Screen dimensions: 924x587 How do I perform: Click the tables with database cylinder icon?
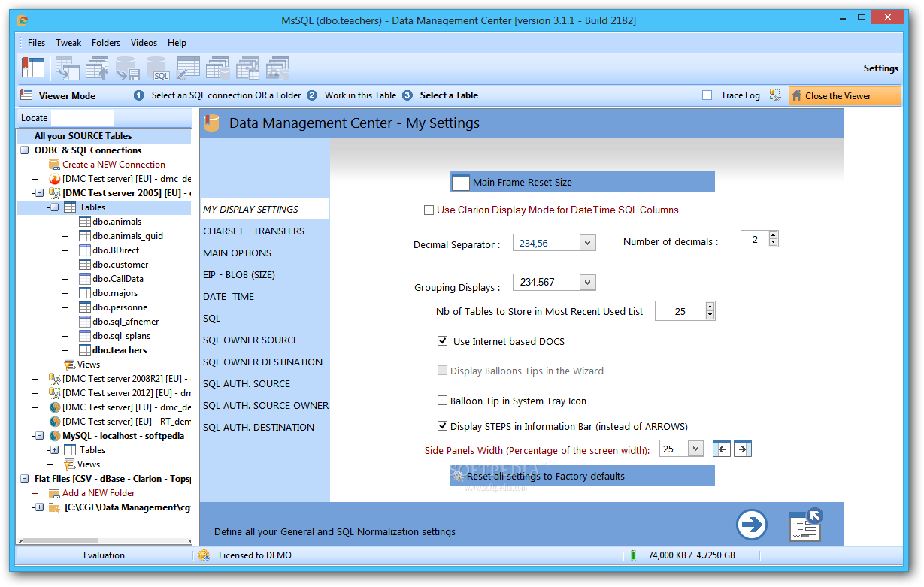218,68
